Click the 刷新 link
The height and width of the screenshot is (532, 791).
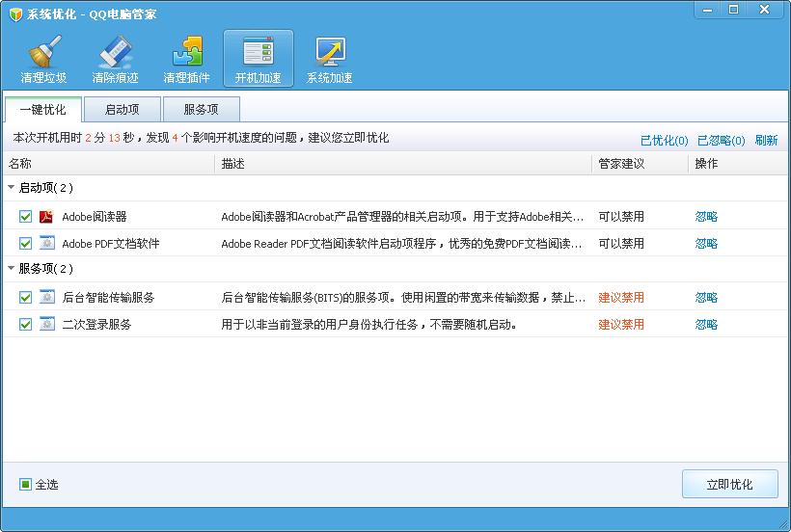[766, 140]
